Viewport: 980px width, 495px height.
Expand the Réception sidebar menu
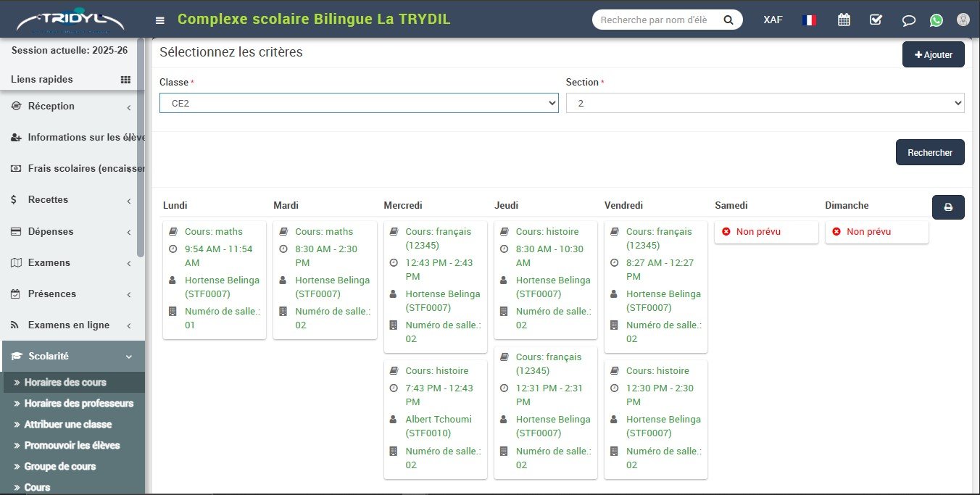coord(72,107)
